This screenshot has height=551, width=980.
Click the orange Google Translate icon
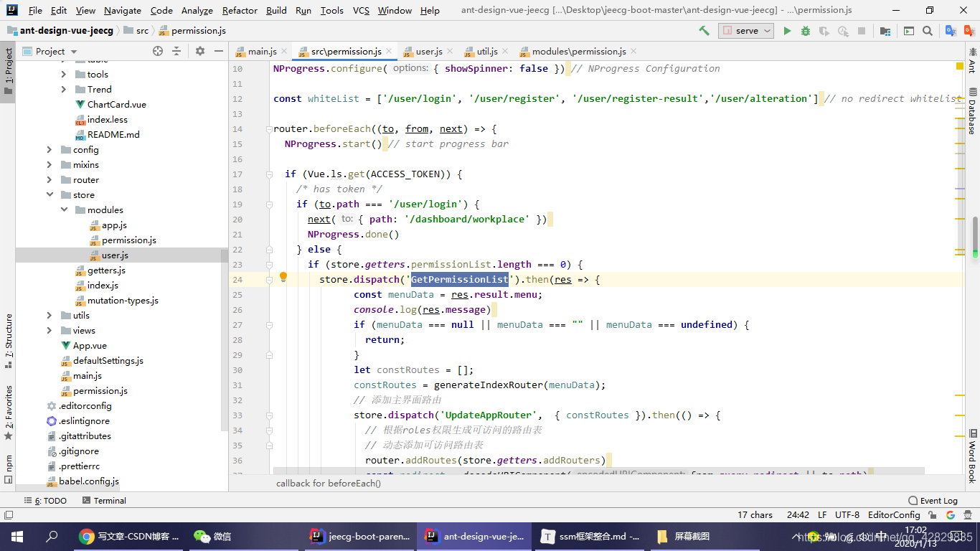pyautogui.click(x=969, y=31)
